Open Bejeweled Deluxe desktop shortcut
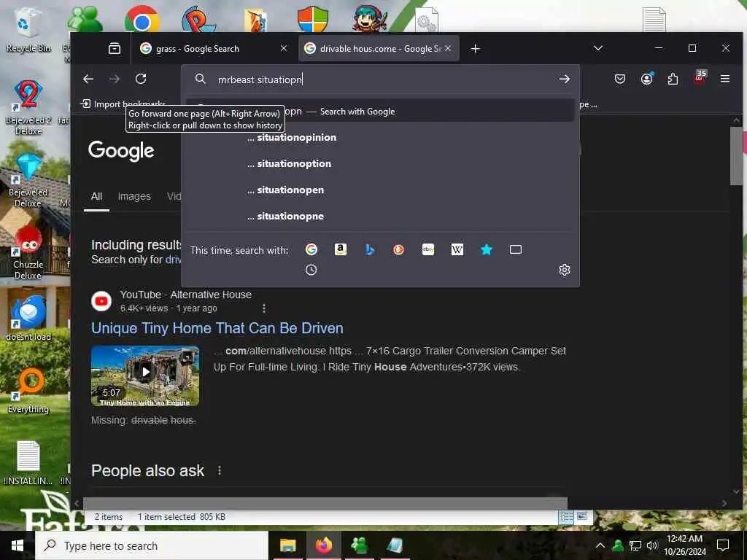 [x=28, y=181]
